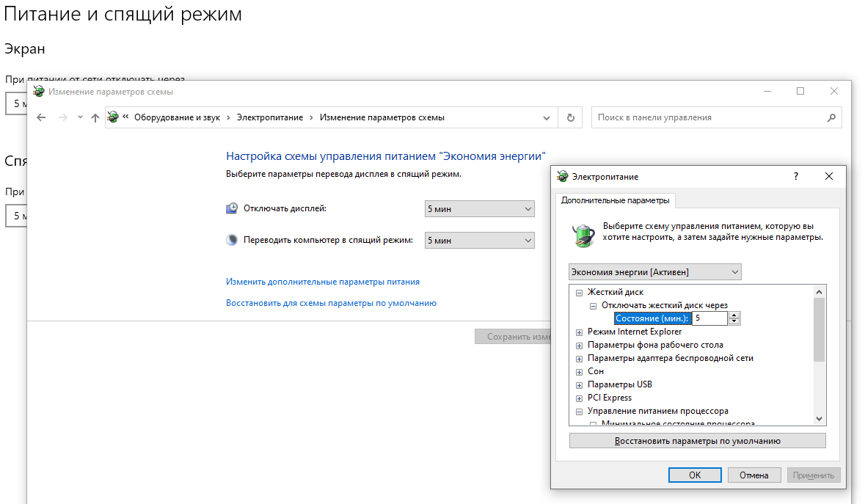
Task: Expand 'Параметры адаптера беспроводной сети' node
Action: (x=580, y=359)
